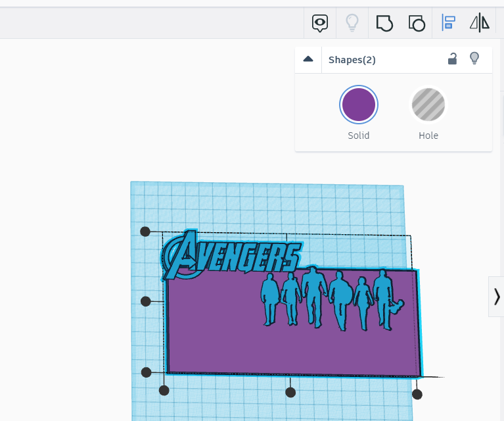The image size is (504, 421).
Task: Click bottom-right align handle dot
Action: coord(417,394)
